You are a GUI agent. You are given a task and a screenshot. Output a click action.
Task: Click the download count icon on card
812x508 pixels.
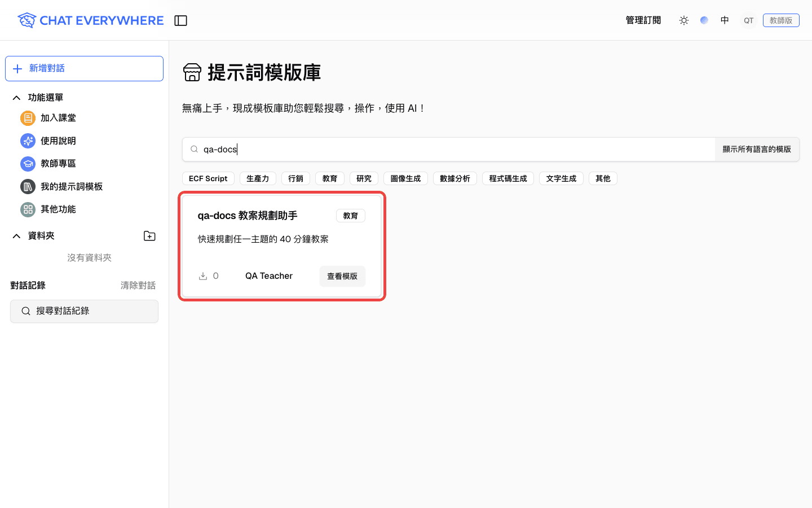pyautogui.click(x=203, y=276)
